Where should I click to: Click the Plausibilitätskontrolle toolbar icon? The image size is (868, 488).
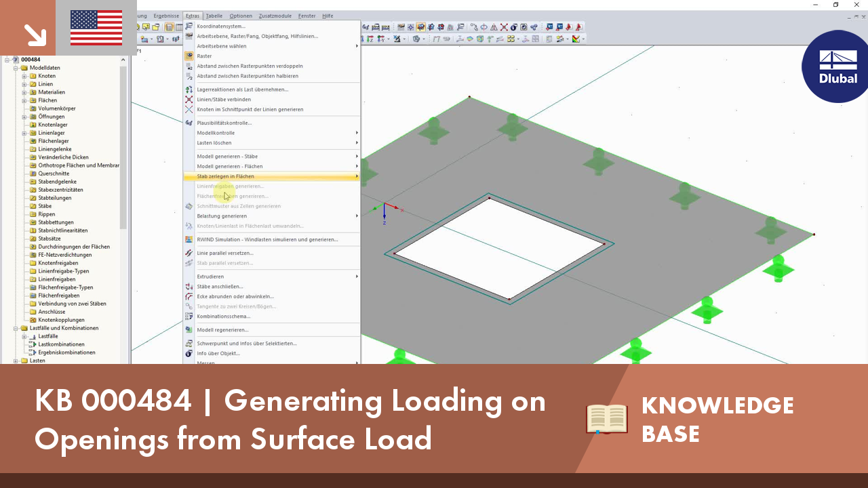364,27
